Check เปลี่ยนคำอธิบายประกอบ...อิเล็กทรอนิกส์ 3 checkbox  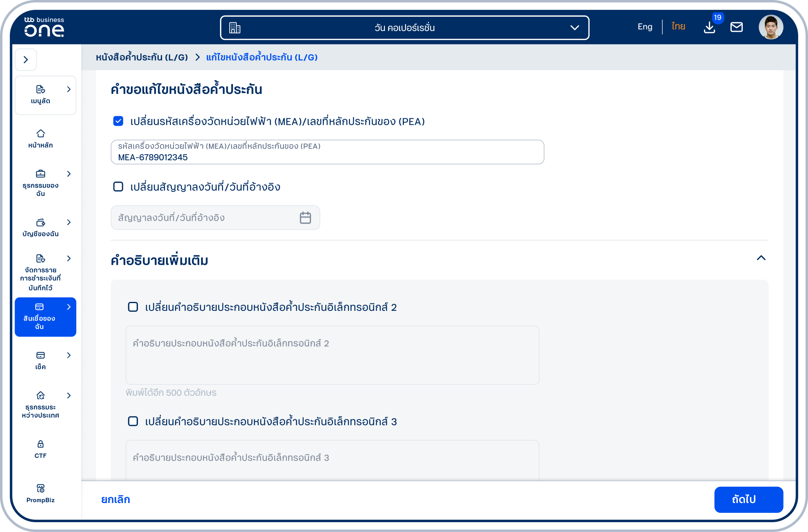(133, 421)
